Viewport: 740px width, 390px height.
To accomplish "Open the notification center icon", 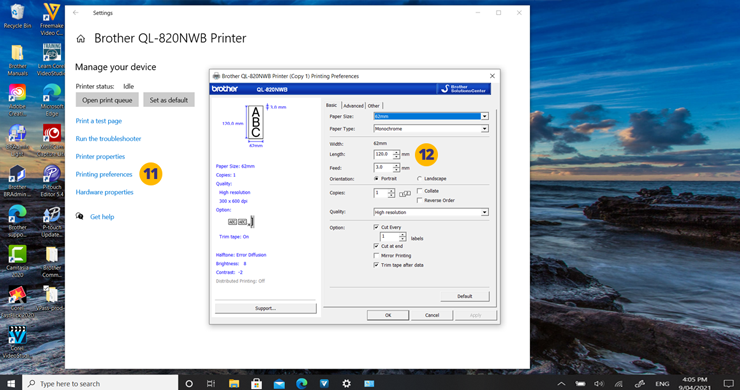I will (x=729, y=383).
